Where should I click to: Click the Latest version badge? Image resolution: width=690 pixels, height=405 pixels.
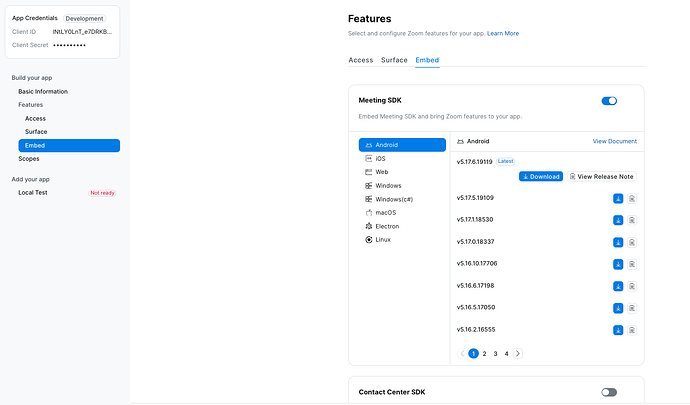pos(506,162)
